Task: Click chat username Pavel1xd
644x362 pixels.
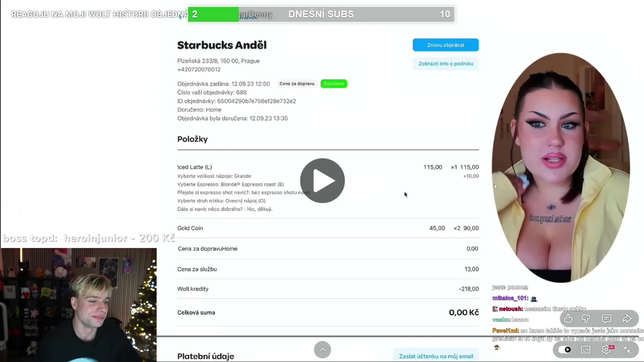Action: (506, 330)
